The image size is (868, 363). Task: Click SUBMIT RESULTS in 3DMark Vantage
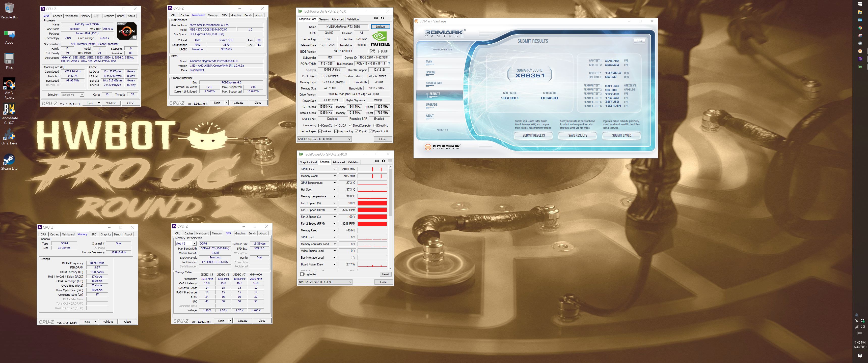[x=533, y=135]
